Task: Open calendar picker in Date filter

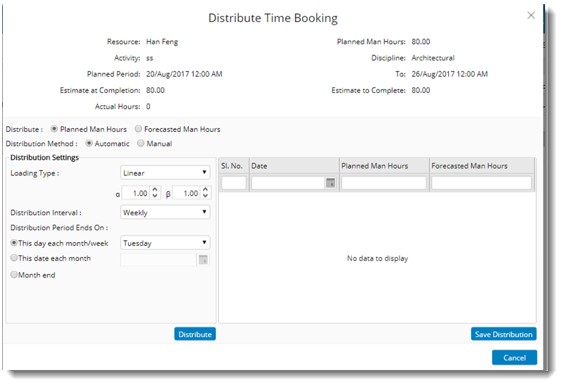Action: [330, 183]
